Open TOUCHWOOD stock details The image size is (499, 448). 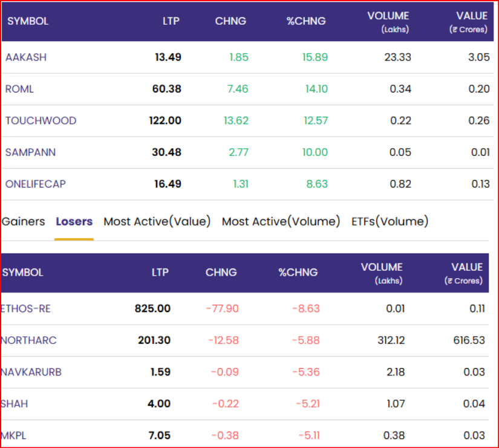click(41, 121)
